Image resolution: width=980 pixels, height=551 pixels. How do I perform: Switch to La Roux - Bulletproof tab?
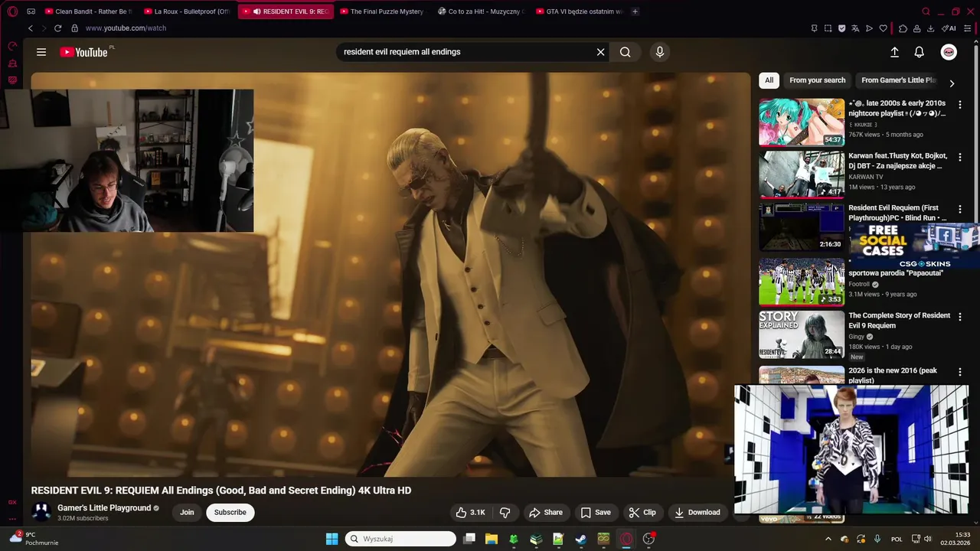coord(187,11)
